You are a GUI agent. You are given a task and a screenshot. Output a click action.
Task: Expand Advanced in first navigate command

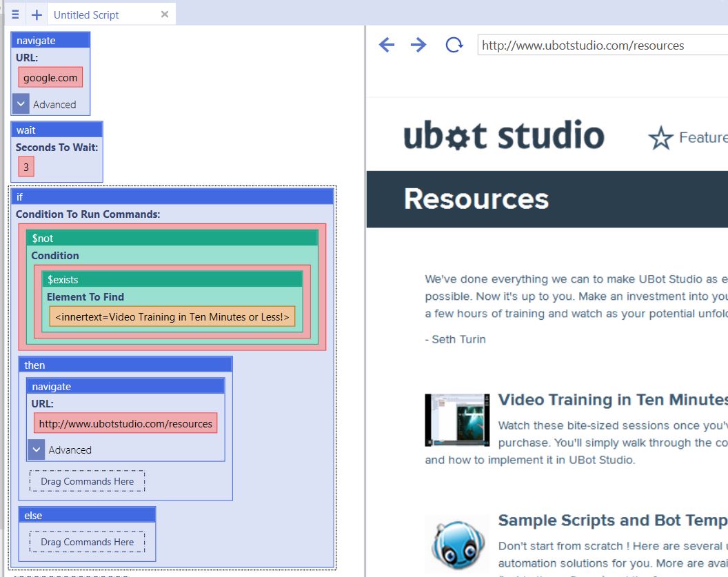click(x=21, y=104)
